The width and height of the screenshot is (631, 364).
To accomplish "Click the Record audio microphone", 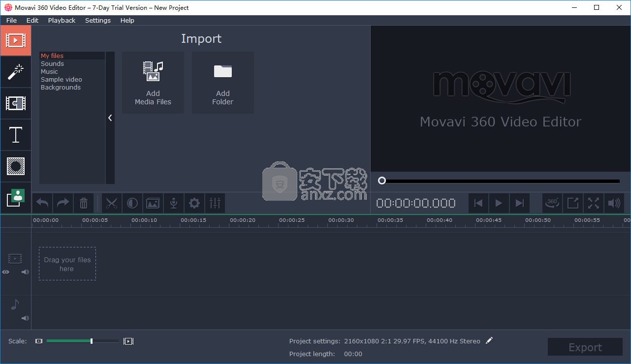I will (174, 203).
